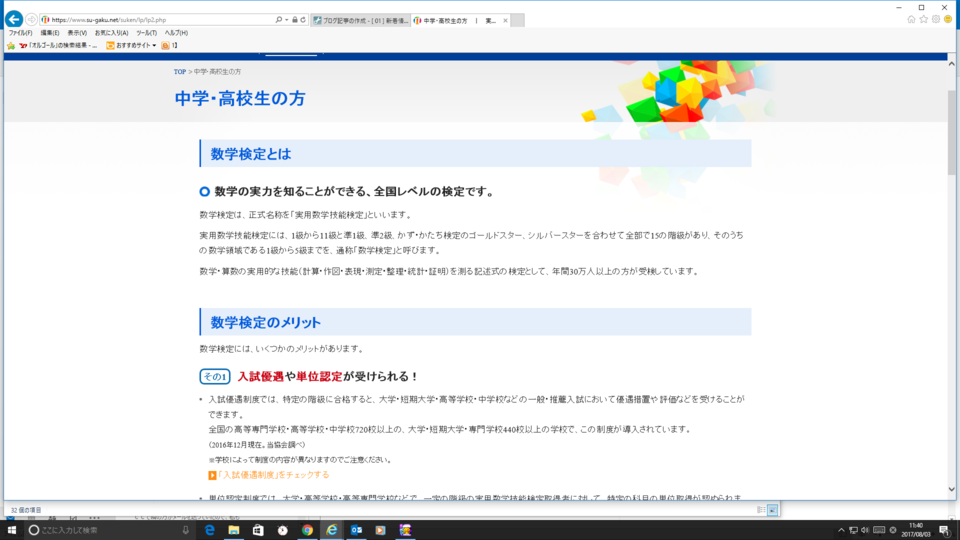Open the clock app icon in taskbar
The height and width of the screenshot is (540, 960).
283,530
